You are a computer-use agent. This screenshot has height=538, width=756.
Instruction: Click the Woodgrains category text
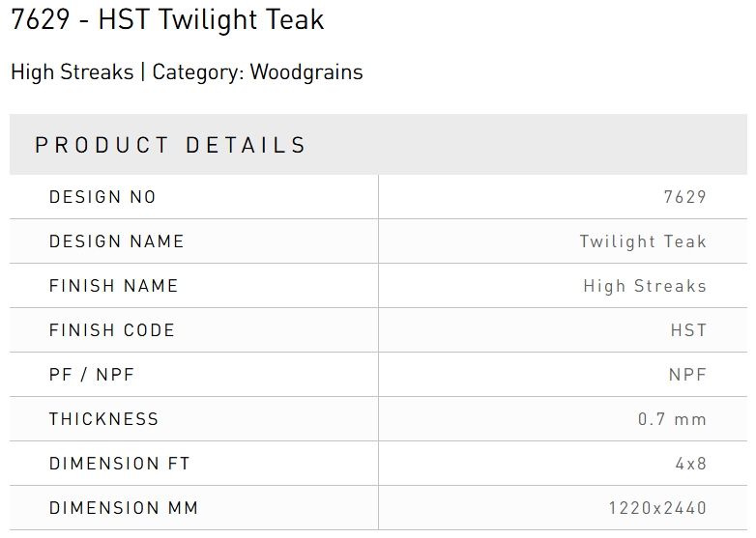tap(306, 72)
